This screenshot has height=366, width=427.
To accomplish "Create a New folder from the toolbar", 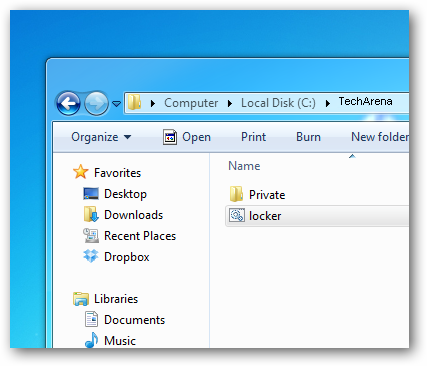I will [x=380, y=137].
